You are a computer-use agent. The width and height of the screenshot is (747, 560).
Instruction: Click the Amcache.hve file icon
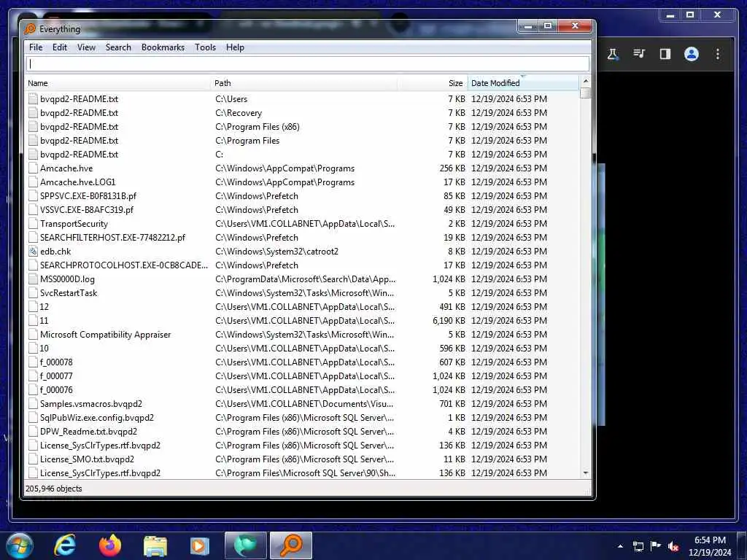[x=33, y=168]
